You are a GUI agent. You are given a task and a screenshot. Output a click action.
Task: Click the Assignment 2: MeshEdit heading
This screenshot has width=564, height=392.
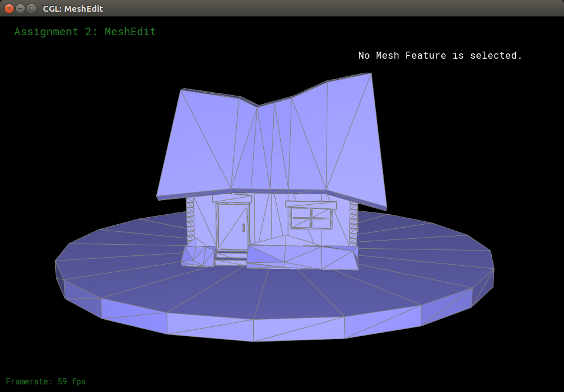click(85, 32)
